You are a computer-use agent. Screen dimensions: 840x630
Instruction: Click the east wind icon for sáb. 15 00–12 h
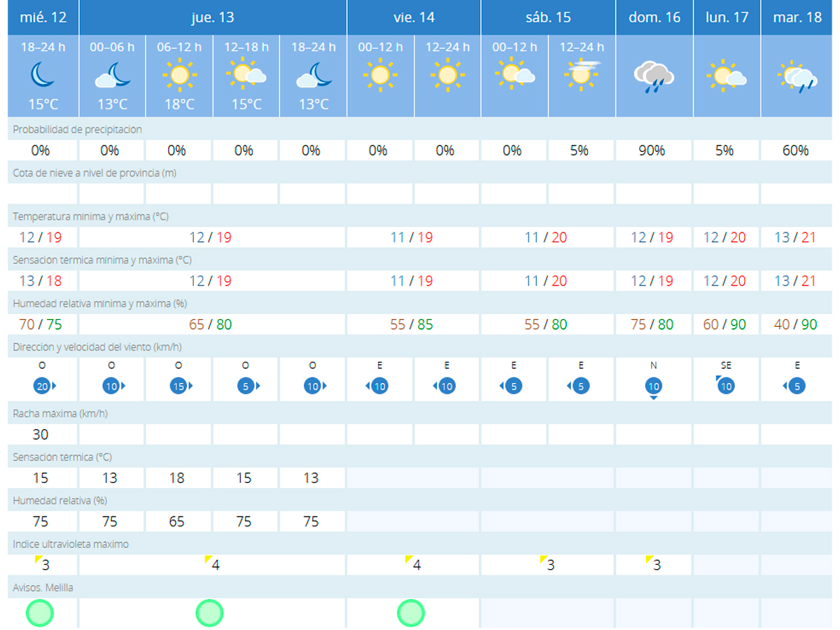point(512,386)
